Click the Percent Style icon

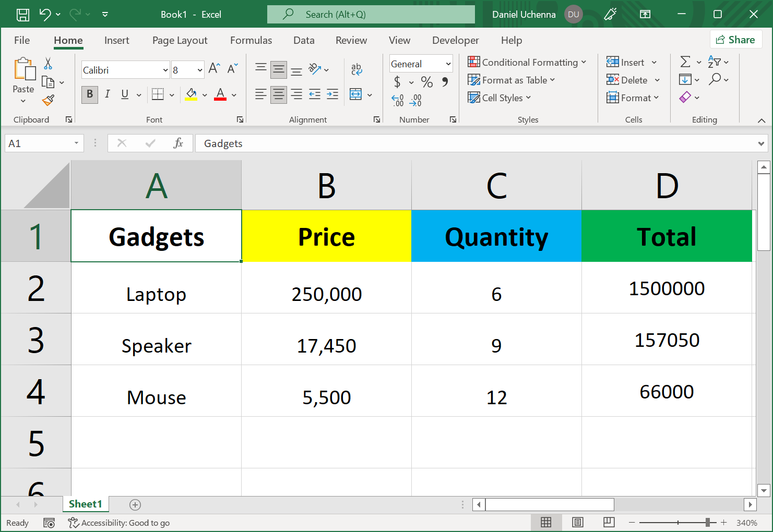(426, 82)
